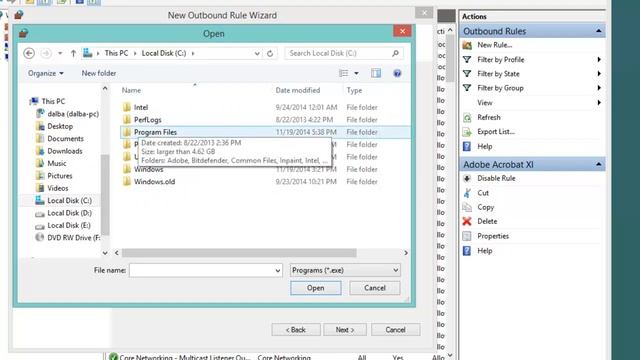The width and height of the screenshot is (640, 360).
Task: Click the Windows.old folder icon
Action: click(127, 182)
